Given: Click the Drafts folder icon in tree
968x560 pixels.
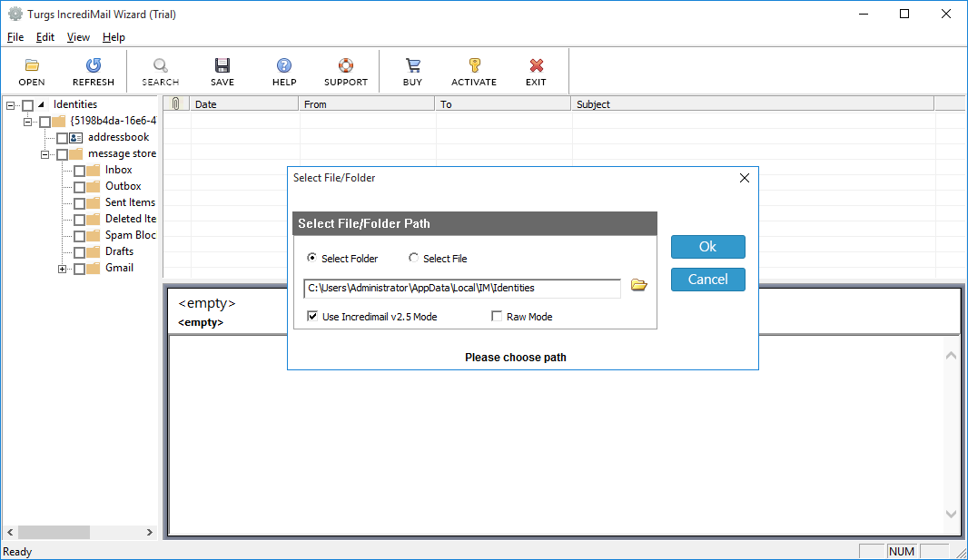Looking at the screenshot, I should pos(94,251).
